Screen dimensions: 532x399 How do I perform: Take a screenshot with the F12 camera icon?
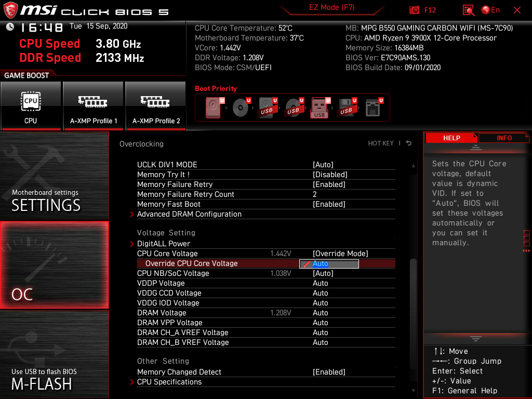point(414,10)
